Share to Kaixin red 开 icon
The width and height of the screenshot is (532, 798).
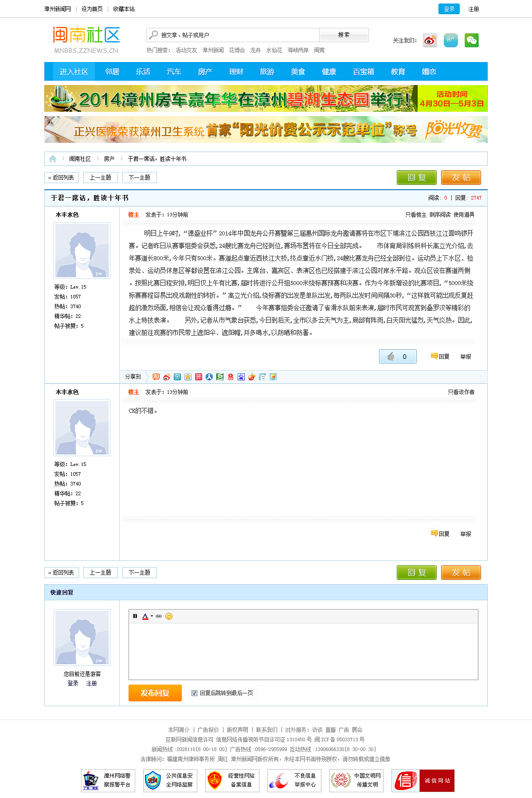199,377
